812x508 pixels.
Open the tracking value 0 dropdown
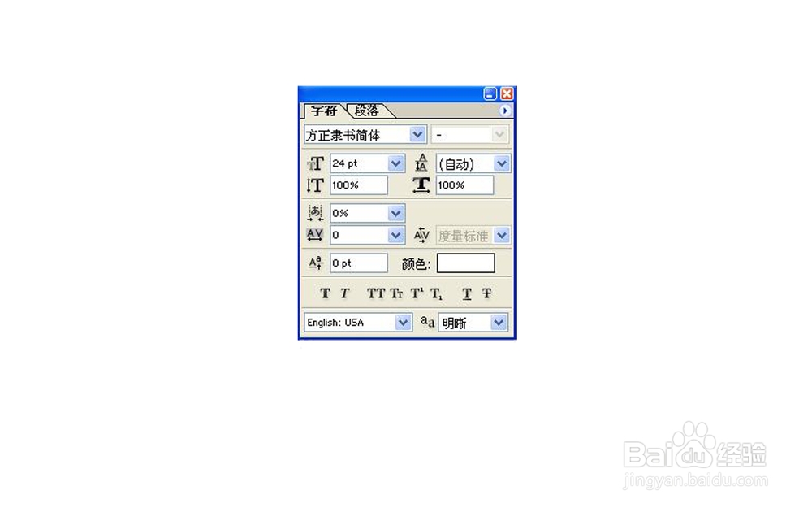(x=395, y=235)
